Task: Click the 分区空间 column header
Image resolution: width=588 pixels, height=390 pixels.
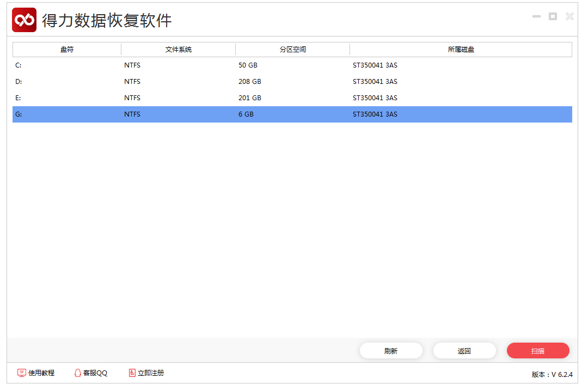Action: (292, 50)
